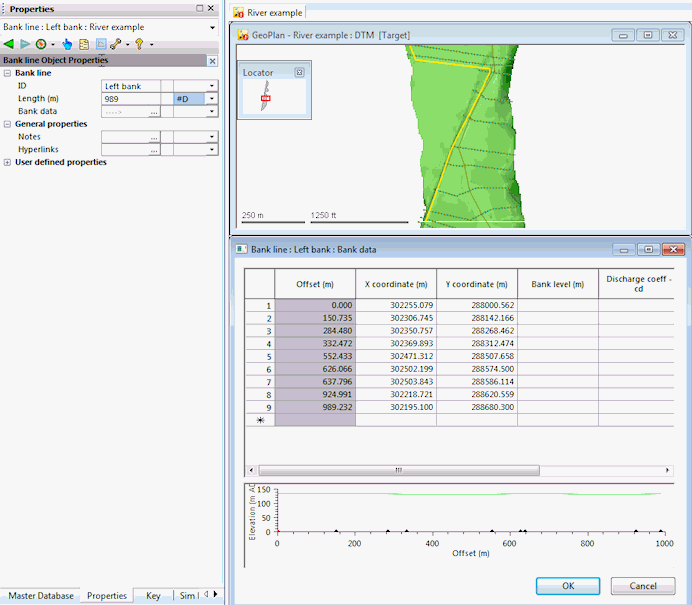This screenshot has height=605, width=692.
Task: Click the new row asterisk marker
Action: (260, 420)
